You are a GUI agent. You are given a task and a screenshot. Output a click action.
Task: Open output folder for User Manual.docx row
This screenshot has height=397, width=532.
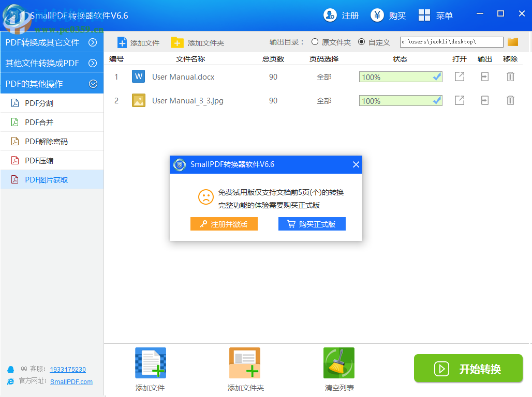pyautogui.click(x=485, y=77)
